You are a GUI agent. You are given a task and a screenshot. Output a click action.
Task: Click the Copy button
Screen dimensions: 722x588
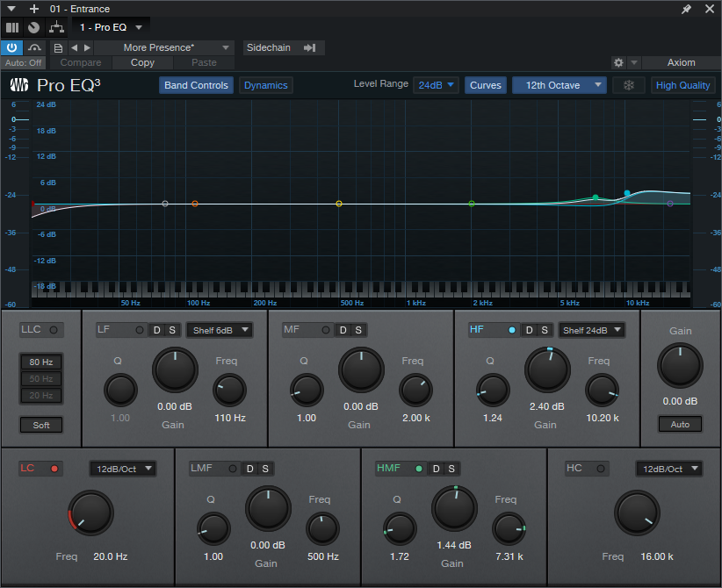[143, 62]
